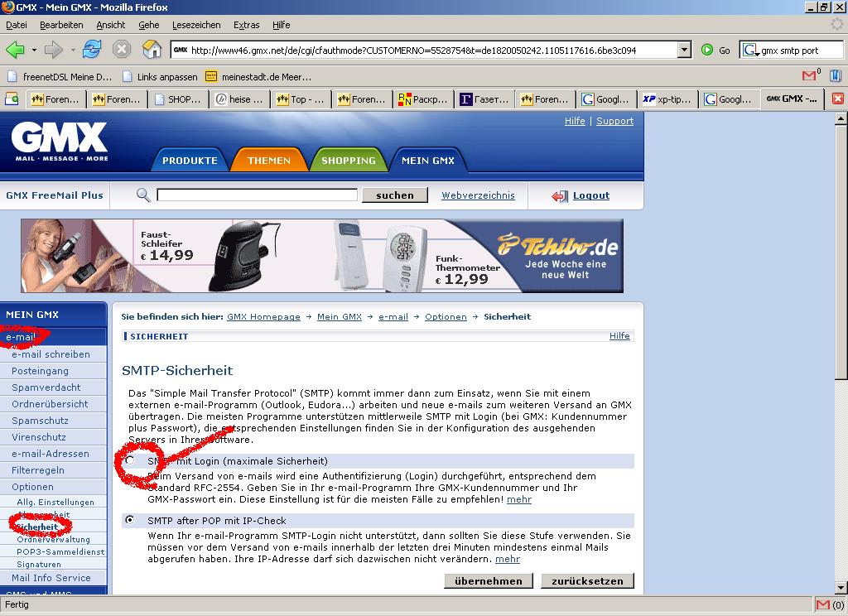Open Mein GMX breadcrumb link
This screenshot has width=848, height=616.
click(x=339, y=317)
